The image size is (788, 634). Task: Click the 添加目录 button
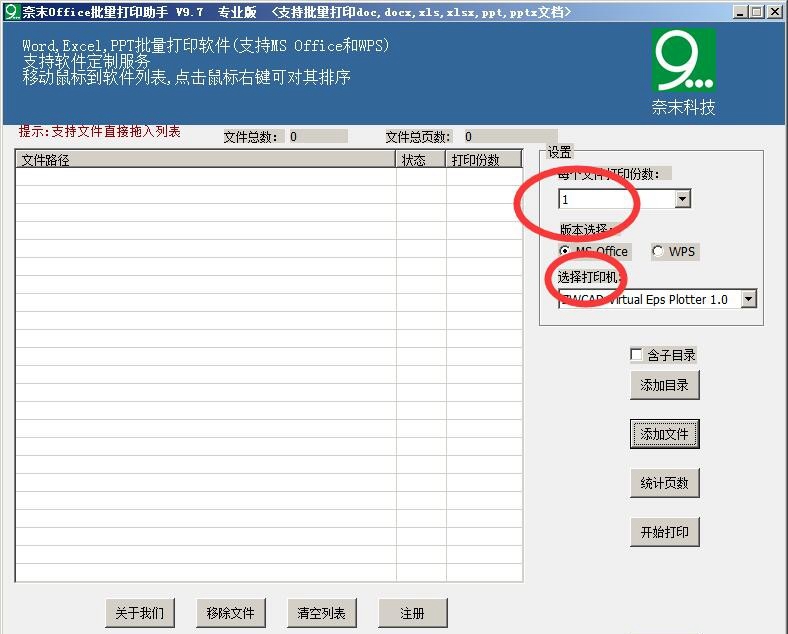point(664,385)
